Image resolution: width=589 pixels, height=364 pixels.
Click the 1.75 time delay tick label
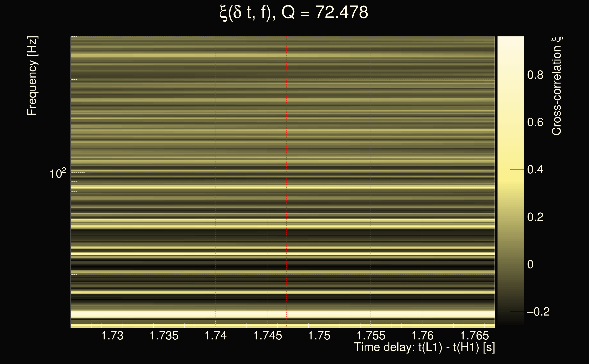[x=319, y=336]
